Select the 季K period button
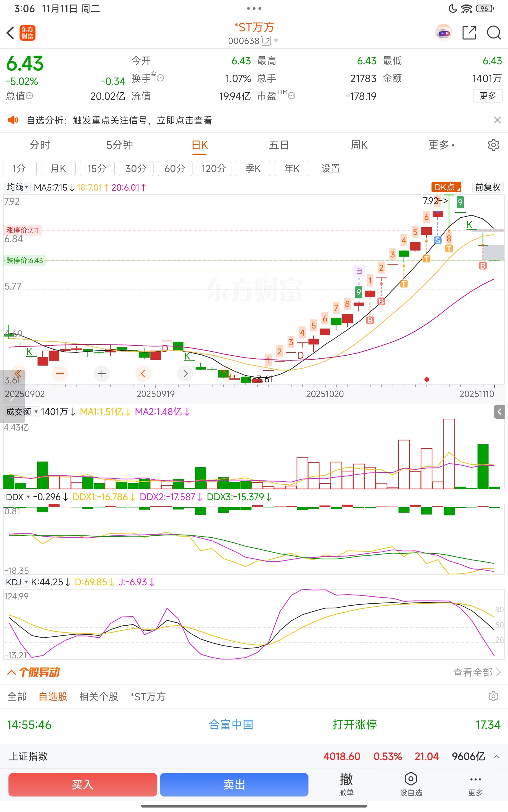Screen dimensions: 508x812 [x=253, y=168]
